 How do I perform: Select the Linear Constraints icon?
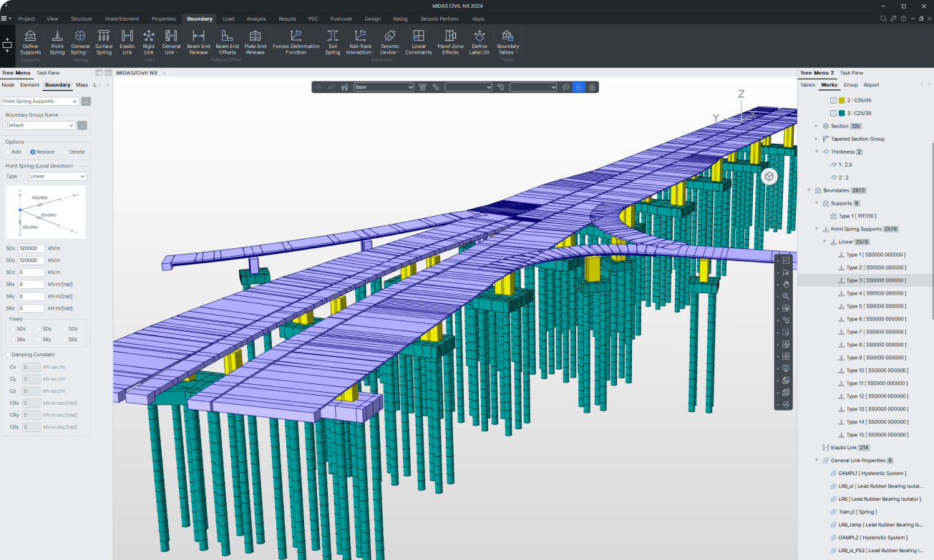[419, 43]
